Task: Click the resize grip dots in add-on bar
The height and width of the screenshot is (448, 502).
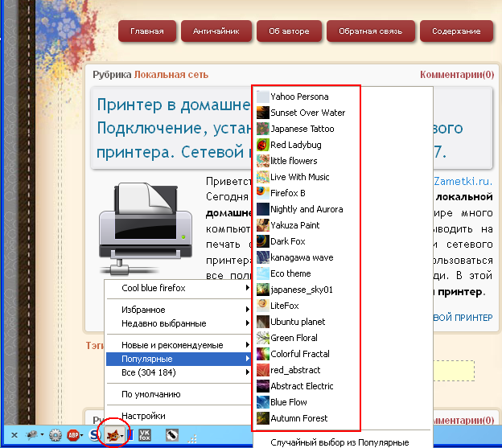Action: tap(192, 438)
